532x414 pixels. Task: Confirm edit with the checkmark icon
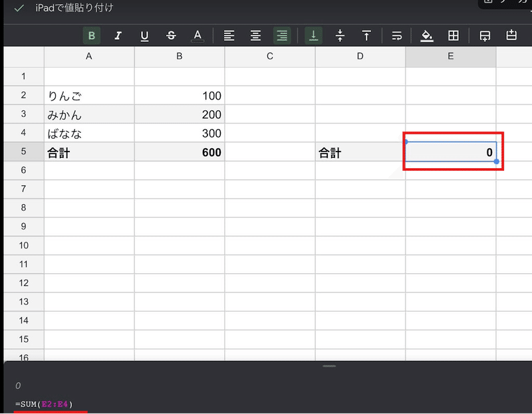coord(19,9)
